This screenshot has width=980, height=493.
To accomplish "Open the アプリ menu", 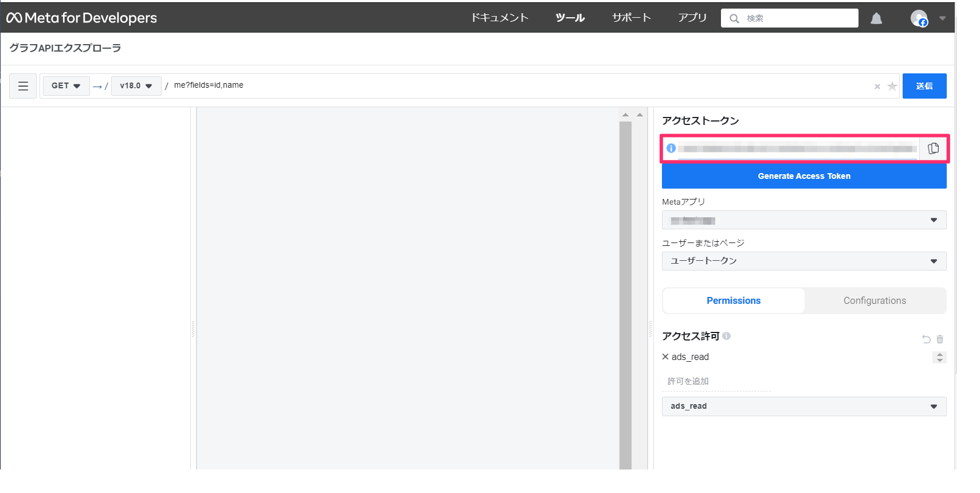I will (692, 18).
